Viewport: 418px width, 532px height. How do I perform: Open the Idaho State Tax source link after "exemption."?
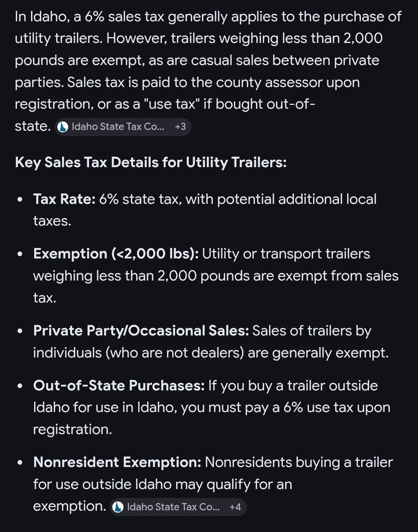[173, 507]
